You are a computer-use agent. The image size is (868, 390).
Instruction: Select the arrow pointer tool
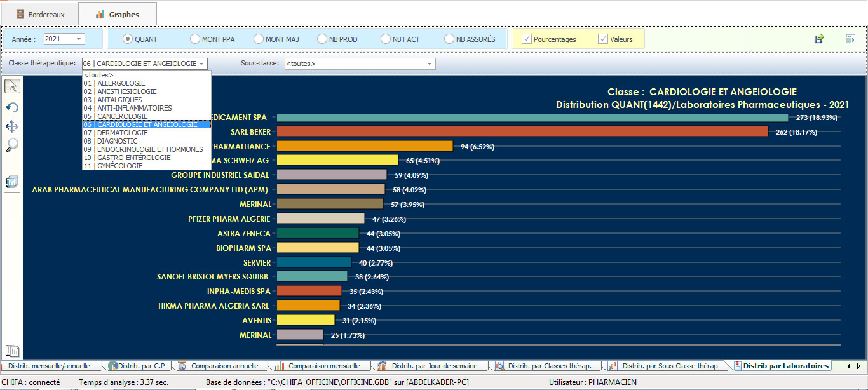[x=11, y=86]
